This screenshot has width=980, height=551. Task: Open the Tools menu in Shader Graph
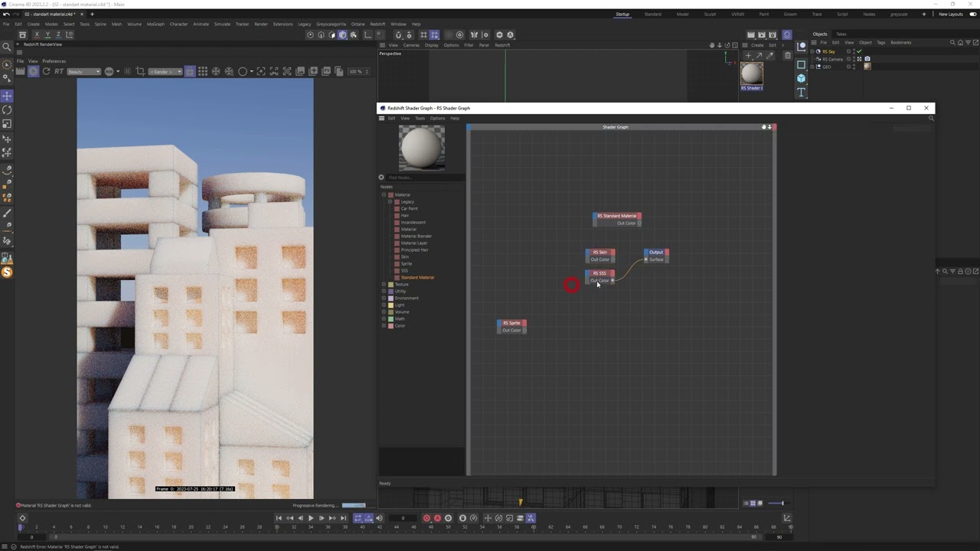coord(420,118)
